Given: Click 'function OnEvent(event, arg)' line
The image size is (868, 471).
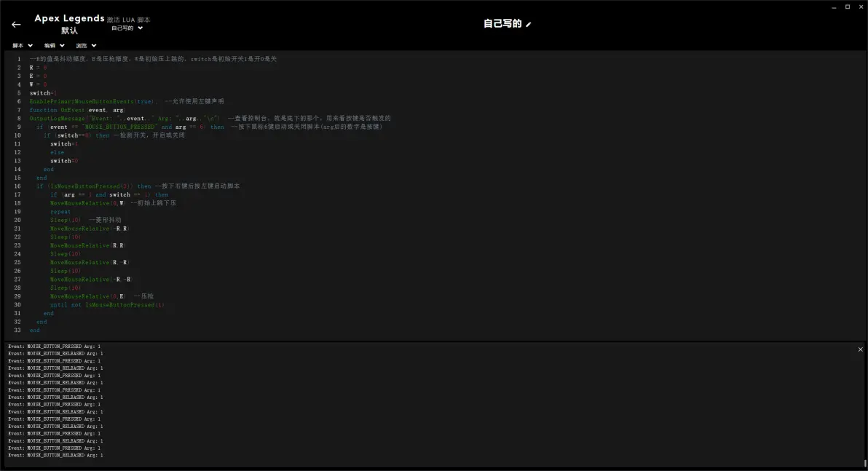Looking at the screenshot, I should tap(77, 110).
